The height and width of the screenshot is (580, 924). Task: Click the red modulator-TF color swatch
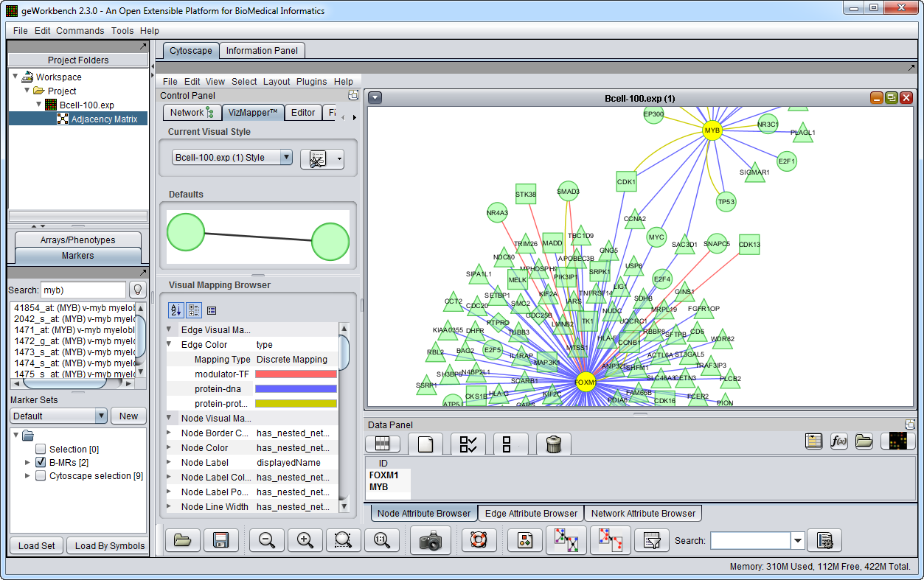(x=296, y=374)
